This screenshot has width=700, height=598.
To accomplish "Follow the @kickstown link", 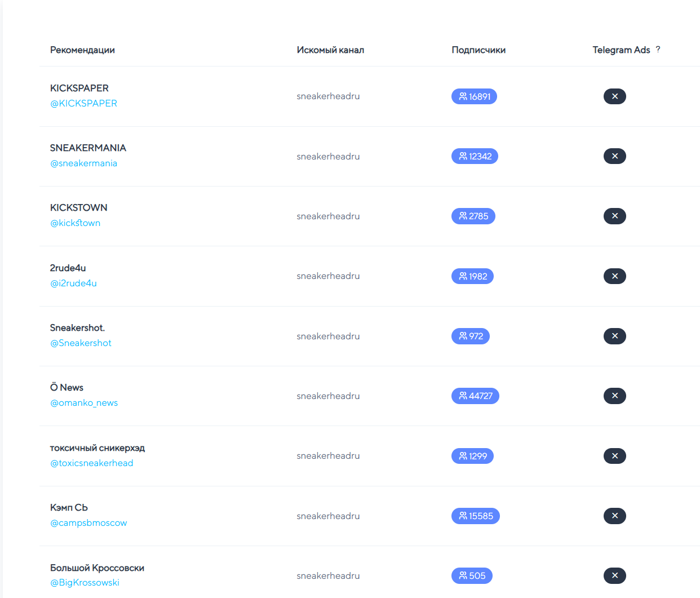I will pos(75,223).
